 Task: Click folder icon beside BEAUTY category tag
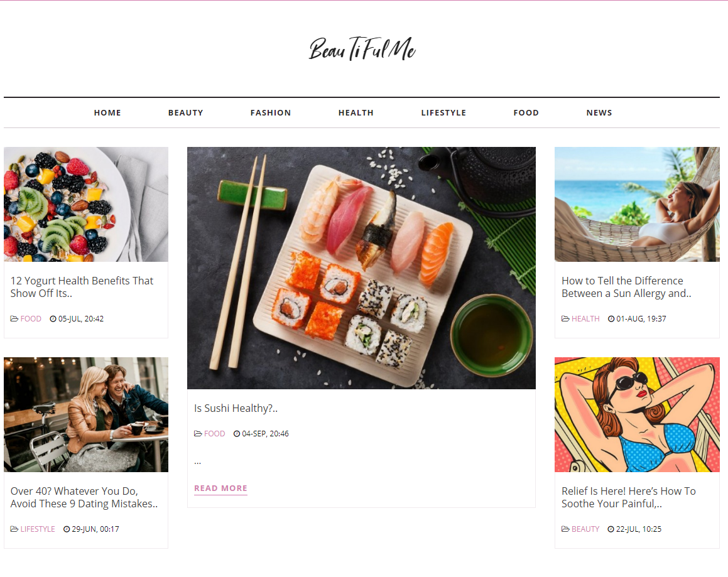click(x=565, y=529)
